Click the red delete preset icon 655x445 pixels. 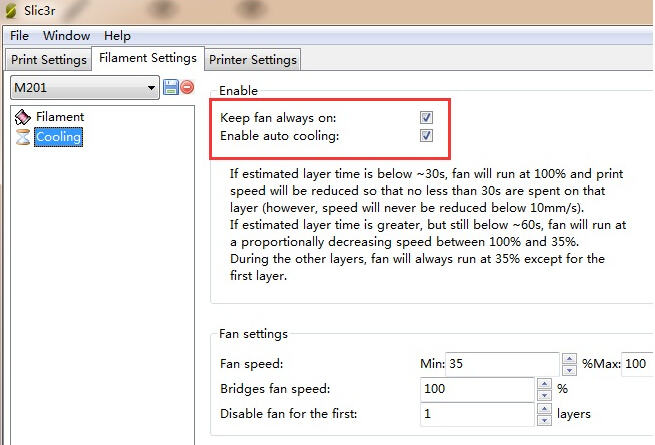[x=186, y=88]
